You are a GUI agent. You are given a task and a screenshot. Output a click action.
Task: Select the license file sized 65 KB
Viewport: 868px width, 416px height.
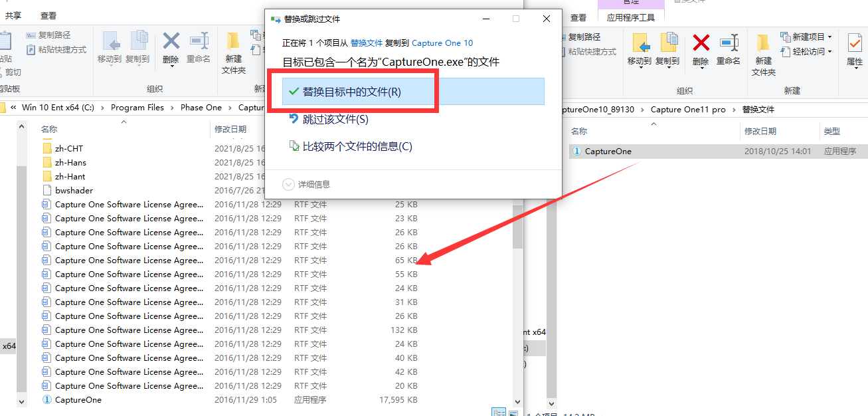point(229,260)
